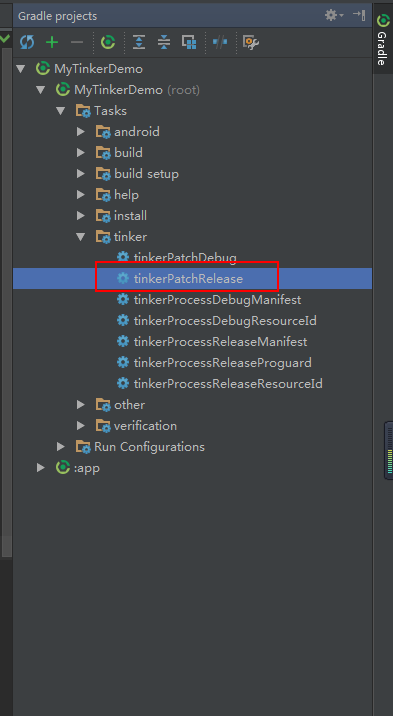393x716 pixels.
Task: Expand the Run Configurations node
Action: [61, 447]
